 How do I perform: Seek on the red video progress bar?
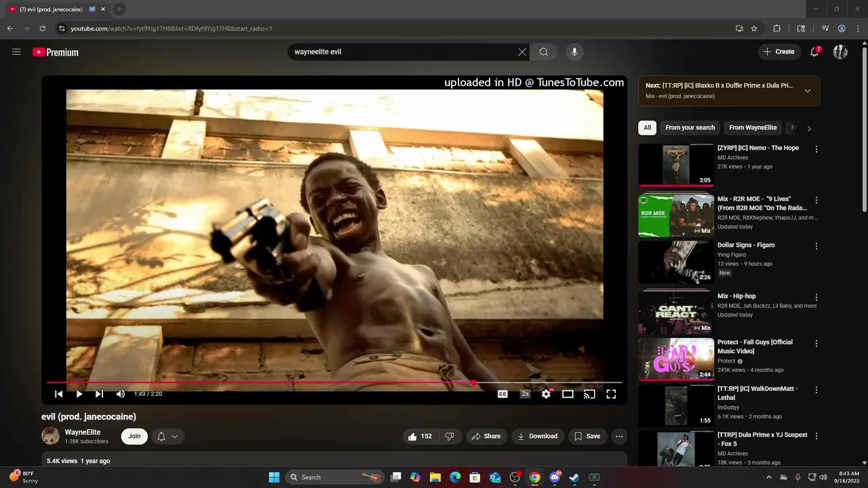(x=334, y=382)
